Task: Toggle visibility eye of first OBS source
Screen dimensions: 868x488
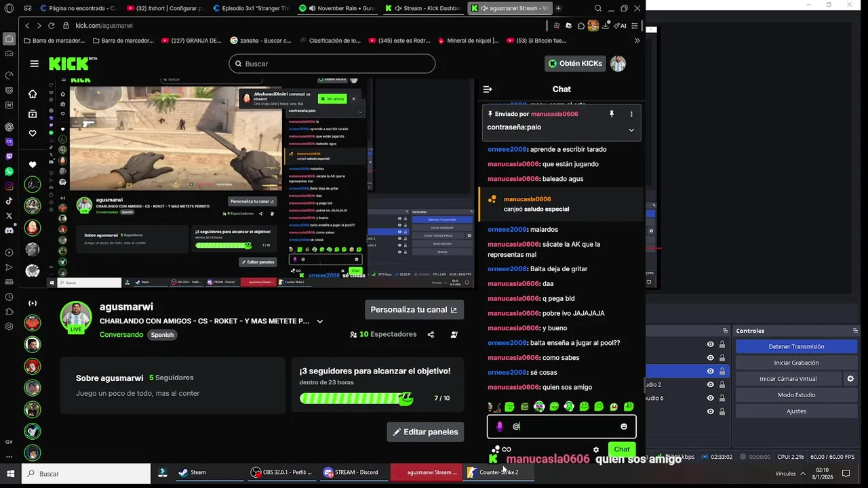Action: coord(711,344)
